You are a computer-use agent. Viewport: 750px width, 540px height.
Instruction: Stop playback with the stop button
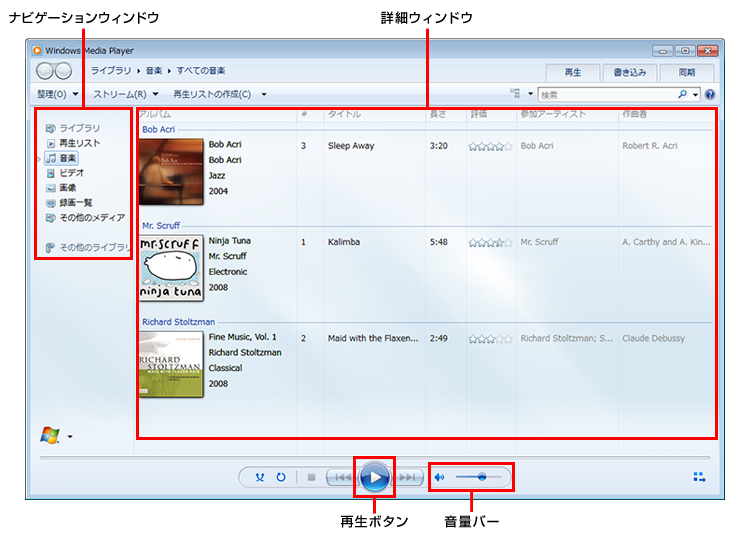(311, 477)
